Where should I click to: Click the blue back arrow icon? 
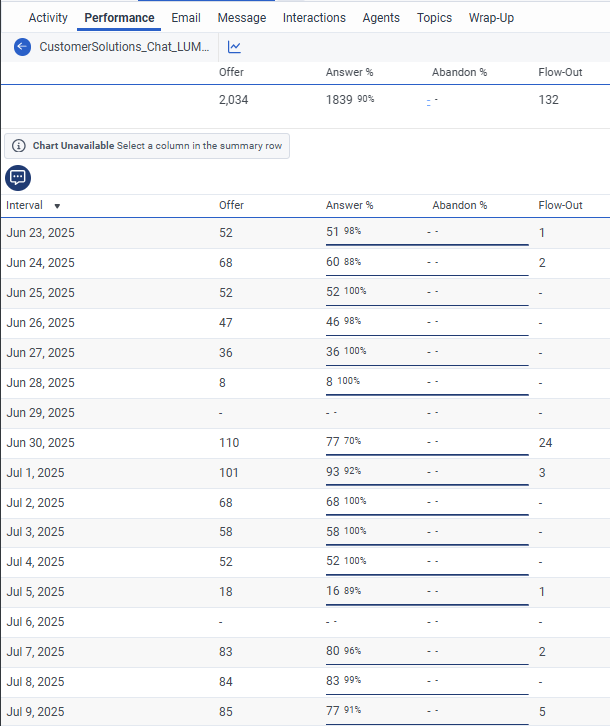click(22, 47)
